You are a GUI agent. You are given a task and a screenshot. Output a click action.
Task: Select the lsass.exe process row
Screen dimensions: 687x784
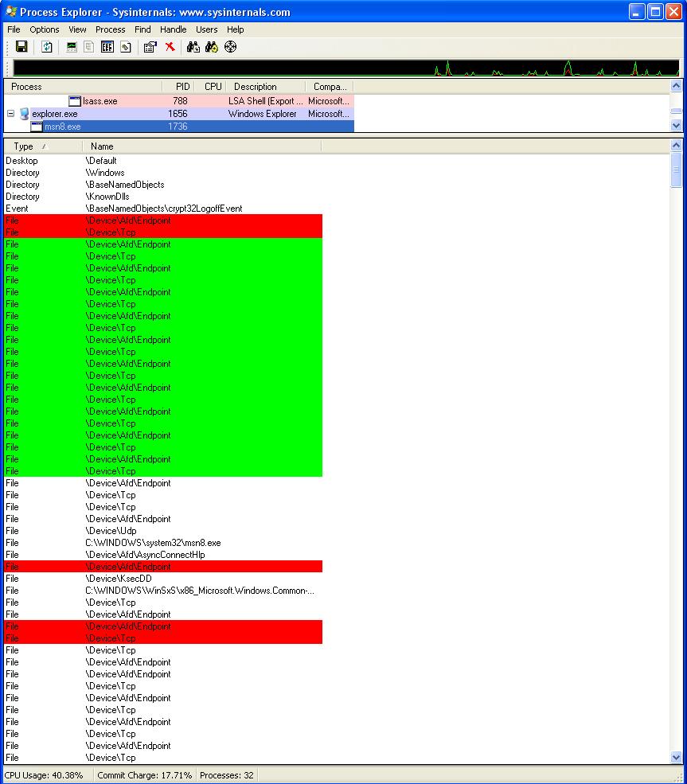(179, 101)
